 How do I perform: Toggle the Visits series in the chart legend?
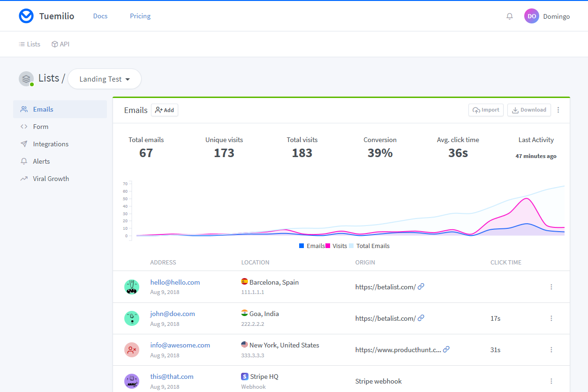click(x=339, y=246)
